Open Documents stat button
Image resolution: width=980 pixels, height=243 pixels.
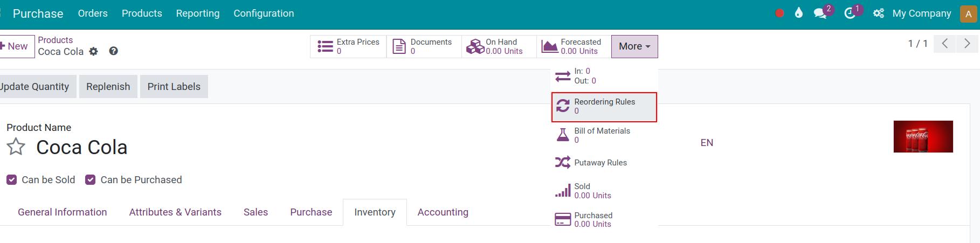(424, 46)
